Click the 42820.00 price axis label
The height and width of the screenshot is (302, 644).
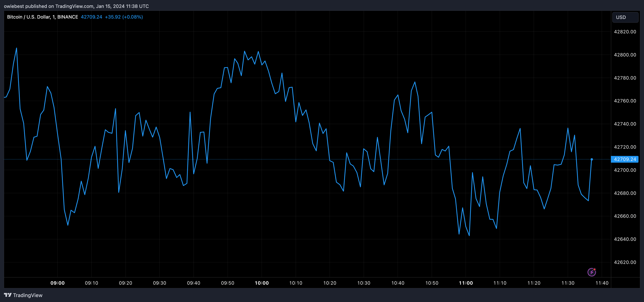(625, 32)
